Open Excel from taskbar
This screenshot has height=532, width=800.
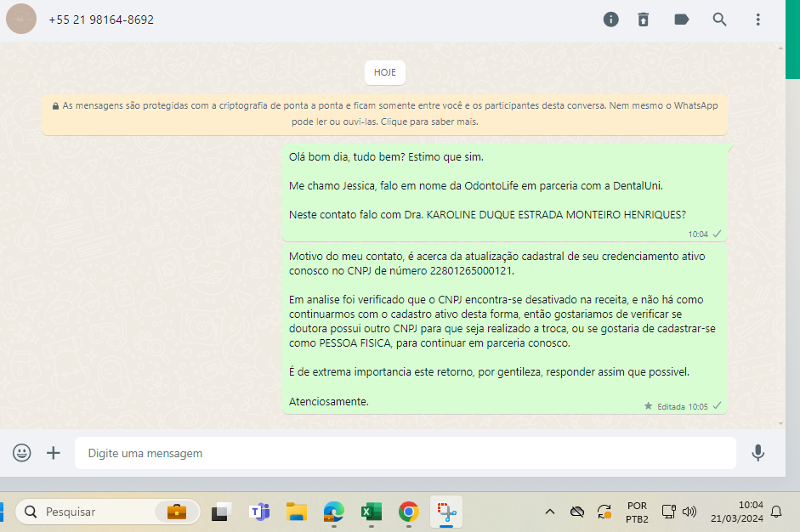(371, 512)
